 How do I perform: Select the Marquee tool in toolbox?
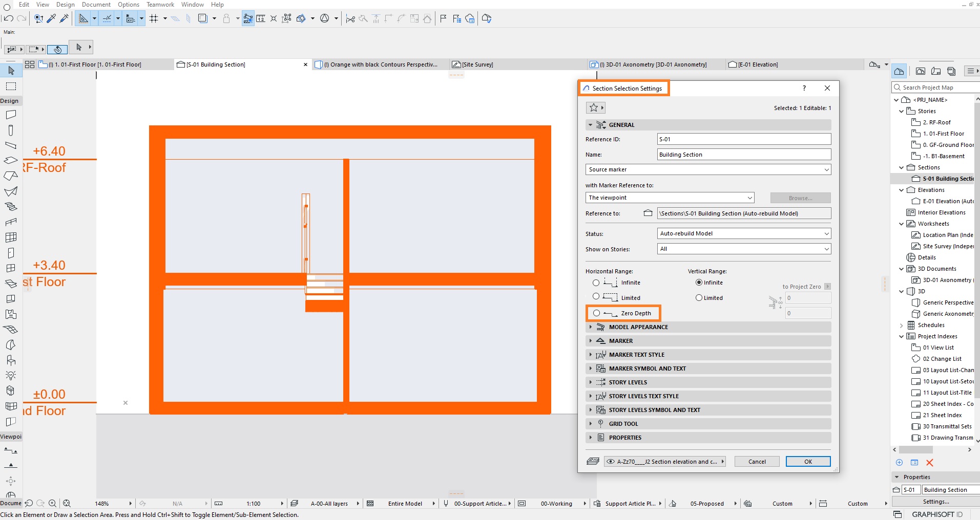click(11, 86)
